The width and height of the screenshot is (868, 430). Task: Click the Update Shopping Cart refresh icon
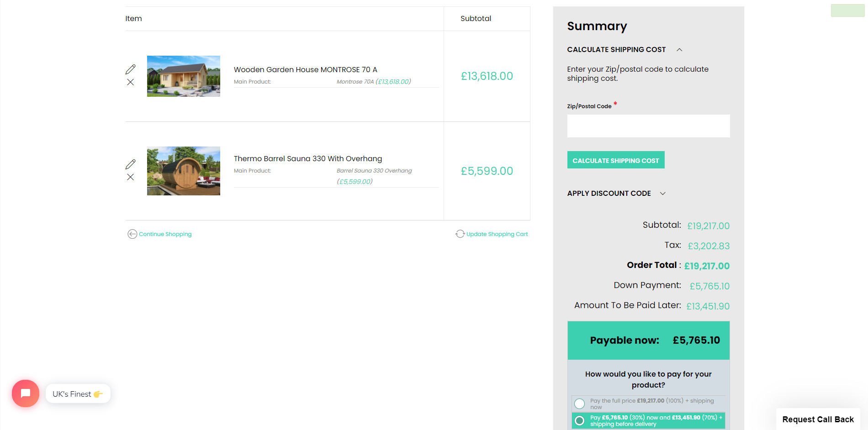460,234
